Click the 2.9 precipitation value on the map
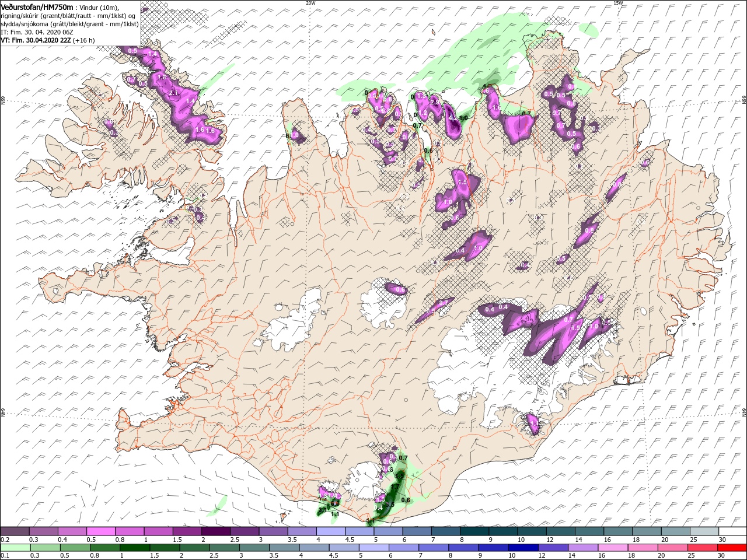Screen dimensions: 747x560 point(434,102)
